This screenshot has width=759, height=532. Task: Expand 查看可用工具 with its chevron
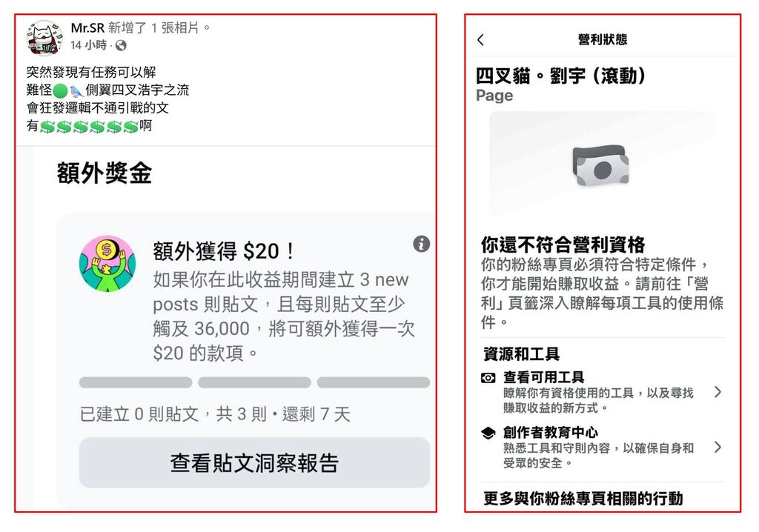click(x=717, y=392)
